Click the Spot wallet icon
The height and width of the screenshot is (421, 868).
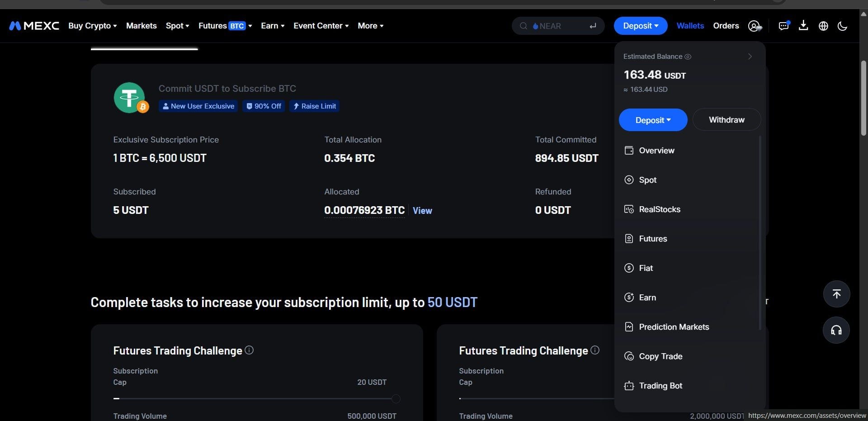point(629,180)
